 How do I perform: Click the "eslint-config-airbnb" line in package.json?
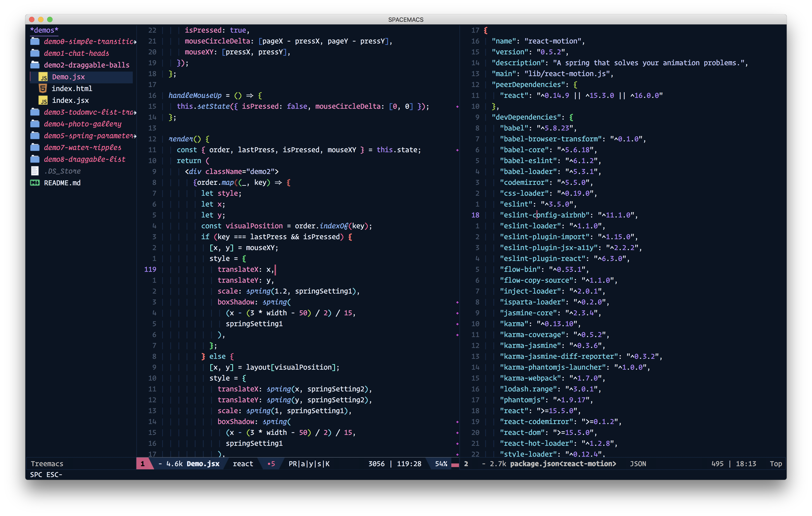pos(568,215)
